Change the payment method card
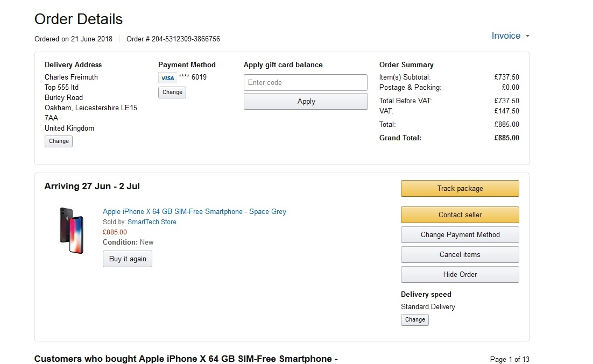Screen dimensions: 593x364 172,92
